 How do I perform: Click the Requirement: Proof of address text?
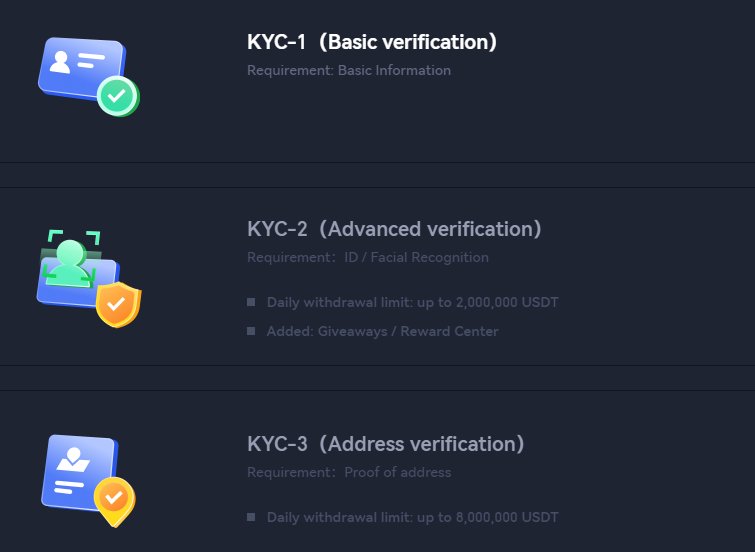coord(349,472)
